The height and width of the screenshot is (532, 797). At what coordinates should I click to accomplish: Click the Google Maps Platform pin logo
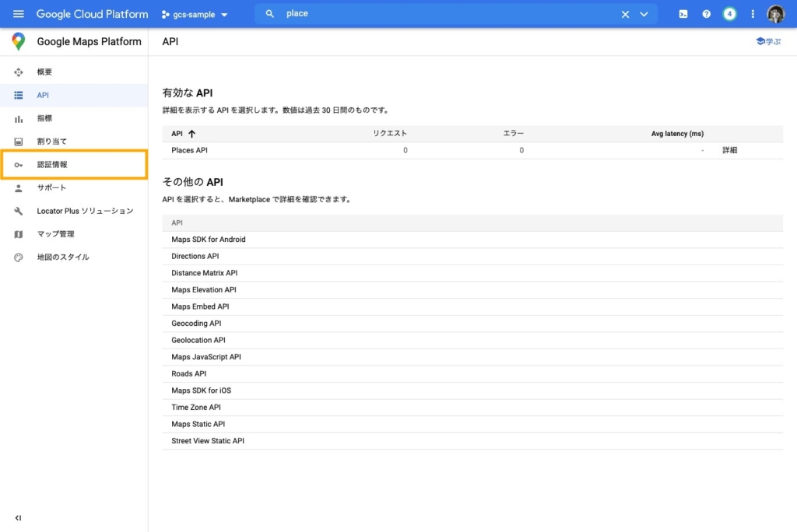19,42
